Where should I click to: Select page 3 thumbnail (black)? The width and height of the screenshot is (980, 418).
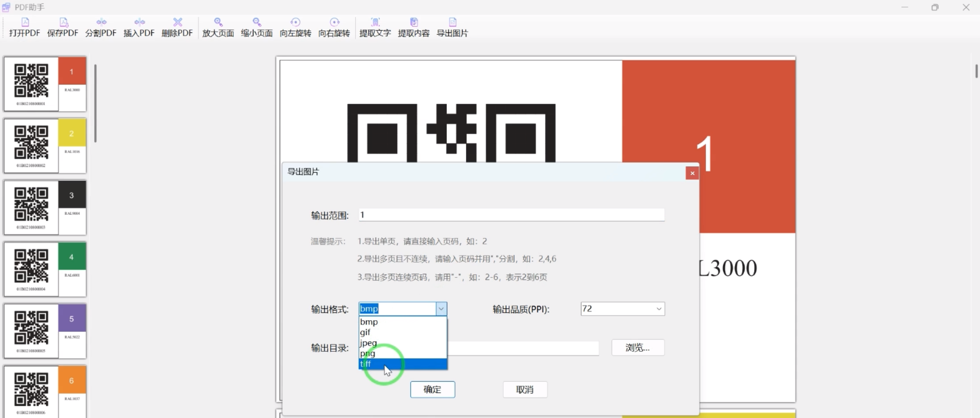click(x=45, y=208)
